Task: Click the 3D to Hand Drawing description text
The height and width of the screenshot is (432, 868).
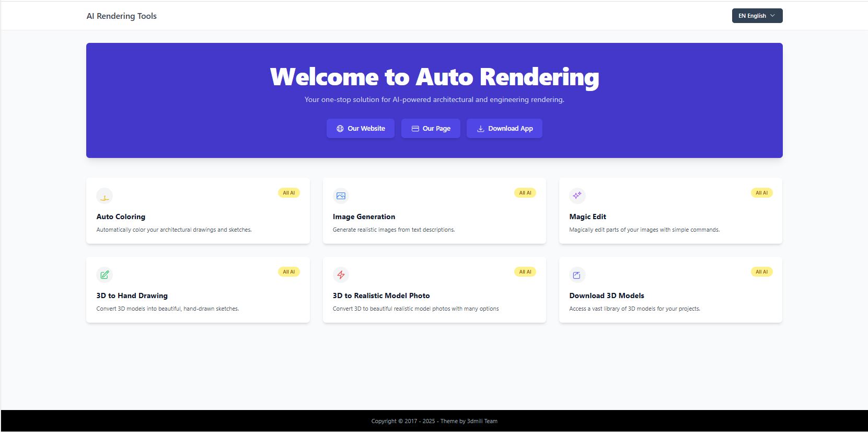Action: (x=167, y=309)
